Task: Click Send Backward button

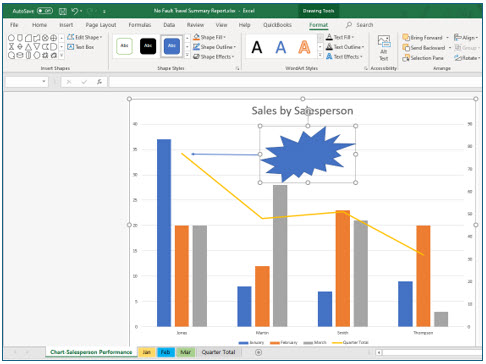Action: coord(424,48)
